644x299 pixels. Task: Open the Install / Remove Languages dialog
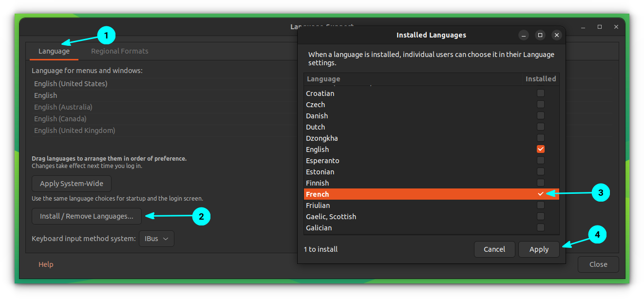pos(86,216)
